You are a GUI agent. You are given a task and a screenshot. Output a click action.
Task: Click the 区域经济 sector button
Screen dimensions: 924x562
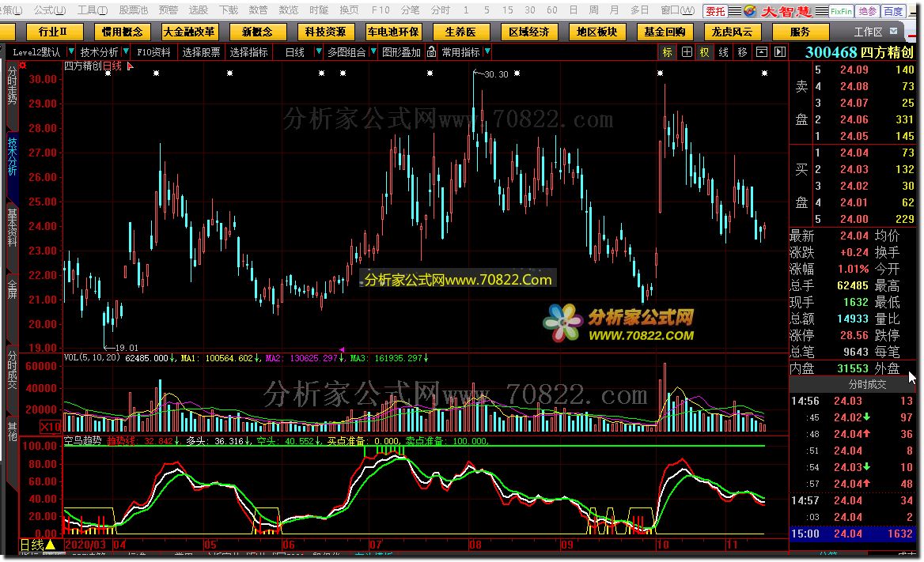528,32
